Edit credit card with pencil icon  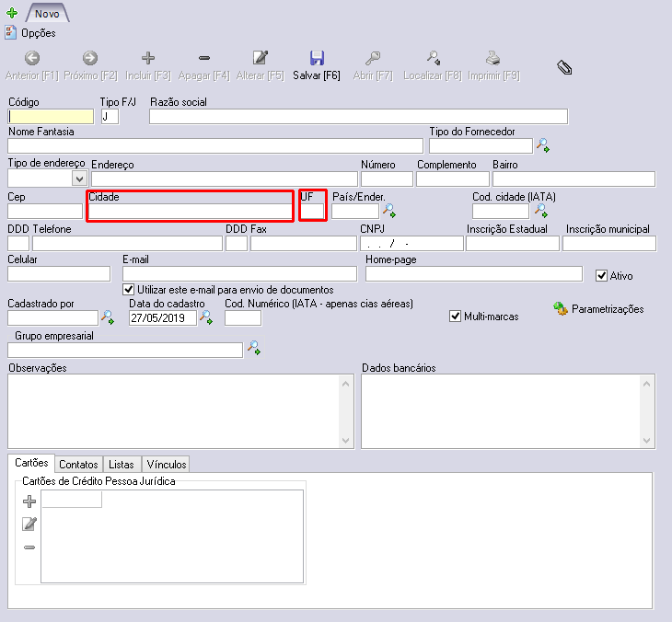(x=29, y=524)
